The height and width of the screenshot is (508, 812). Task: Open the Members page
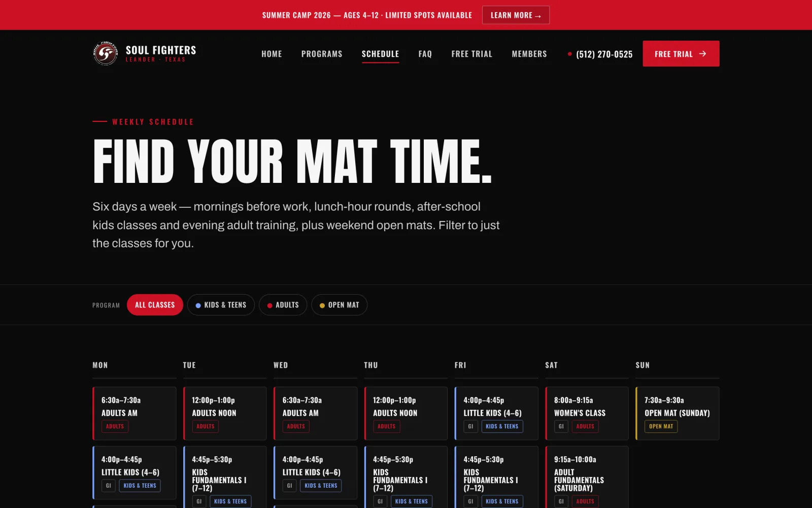coord(529,54)
